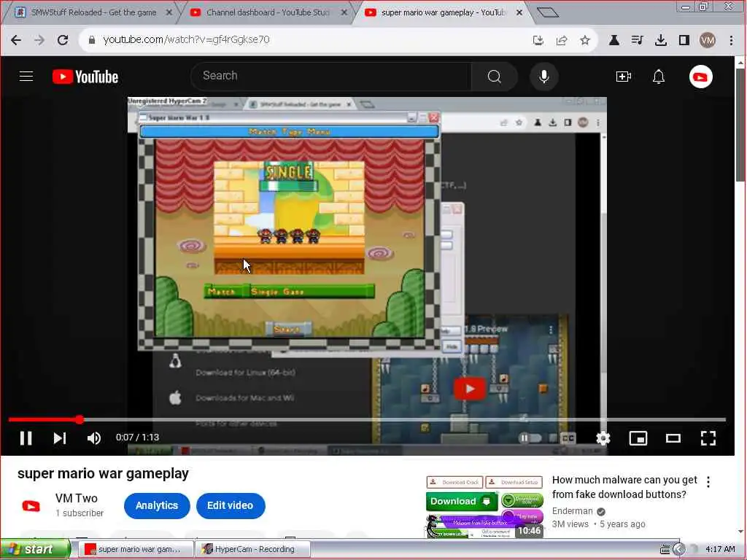Switch to the SMWStuff Reloaded tab
Viewport: 747px width, 560px height.
(x=93, y=12)
